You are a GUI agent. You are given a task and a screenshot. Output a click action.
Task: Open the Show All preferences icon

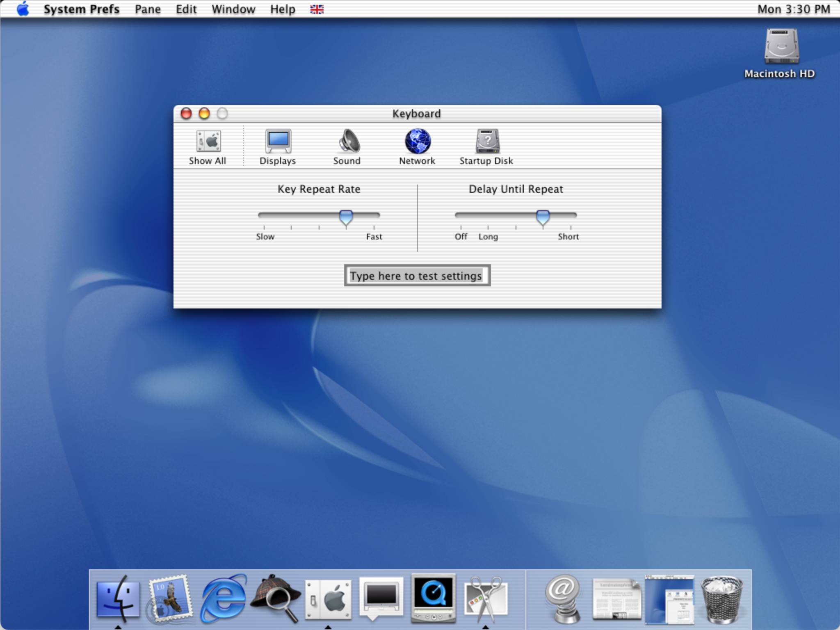coord(208,148)
